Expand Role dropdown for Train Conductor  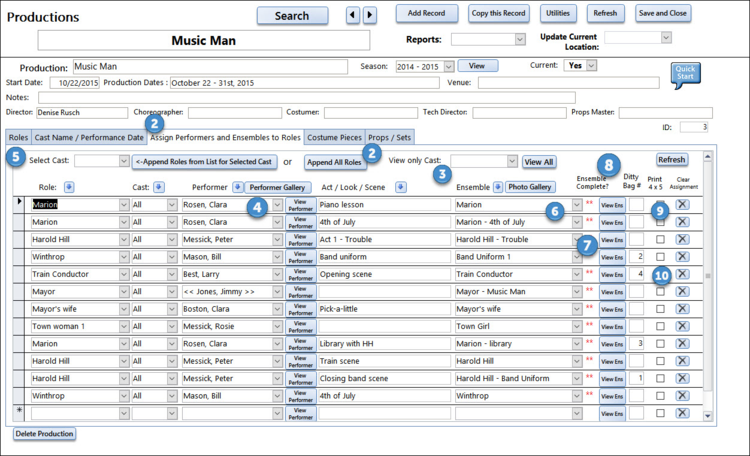click(124, 274)
